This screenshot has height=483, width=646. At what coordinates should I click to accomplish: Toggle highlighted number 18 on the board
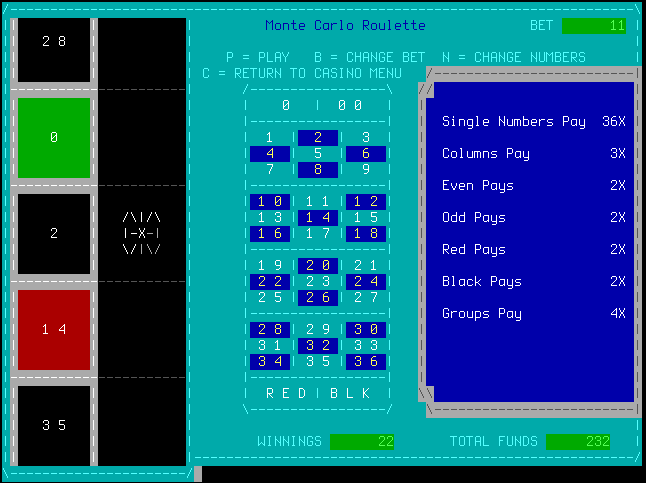click(366, 234)
